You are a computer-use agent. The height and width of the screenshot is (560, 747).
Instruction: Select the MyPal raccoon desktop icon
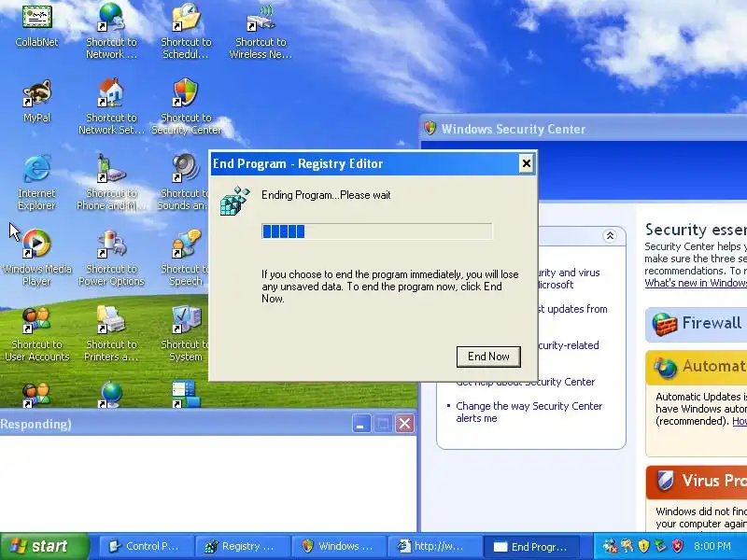click(x=36, y=102)
